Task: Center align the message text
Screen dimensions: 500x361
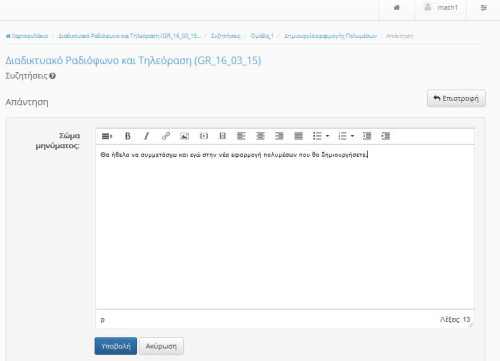Action: 260,136
